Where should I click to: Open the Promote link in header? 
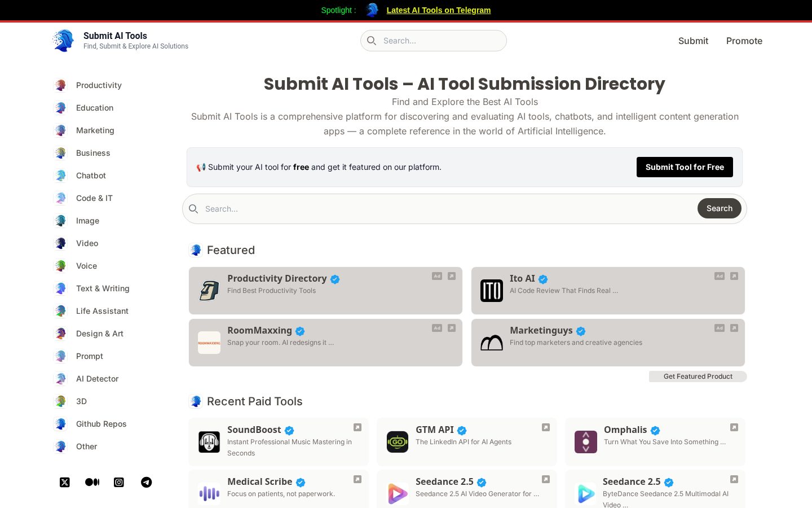(x=744, y=41)
